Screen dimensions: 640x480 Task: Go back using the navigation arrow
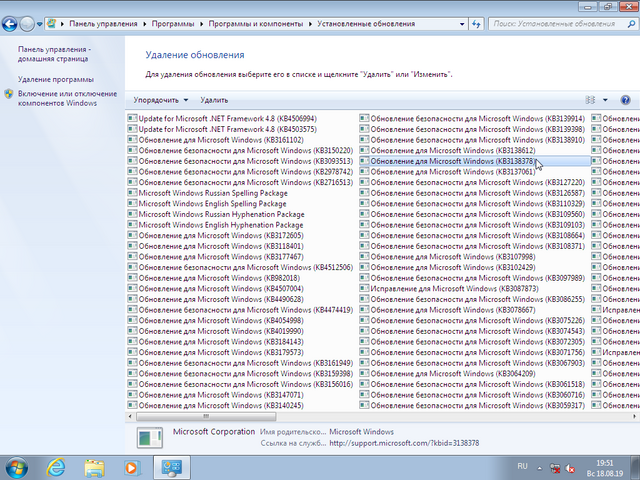click(x=10, y=24)
